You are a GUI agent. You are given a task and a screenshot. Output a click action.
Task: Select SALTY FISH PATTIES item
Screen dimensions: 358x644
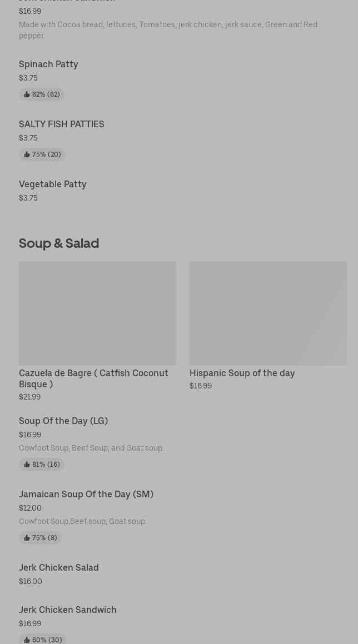point(61,124)
